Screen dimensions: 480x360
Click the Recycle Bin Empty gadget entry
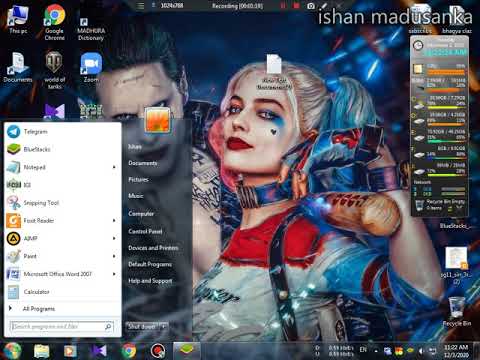tap(440, 205)
